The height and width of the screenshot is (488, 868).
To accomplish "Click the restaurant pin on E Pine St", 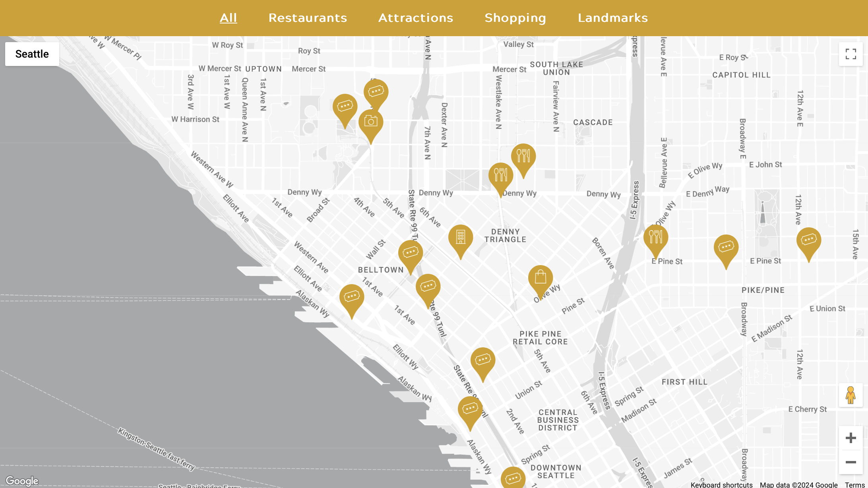I will point(655,237).
